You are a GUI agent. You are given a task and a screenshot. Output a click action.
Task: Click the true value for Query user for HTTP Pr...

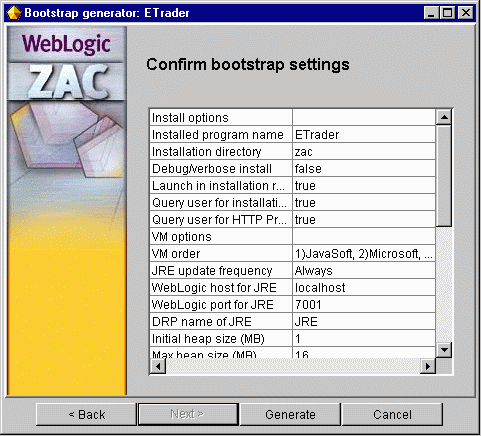coord(364,219)
